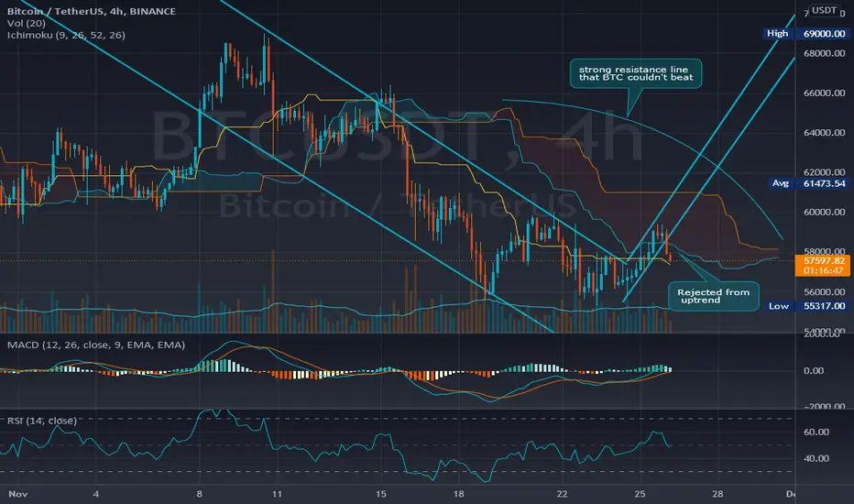The width and height of the screenshot is (854, 504).
Task: Click the Low 55317.00 price label
Action: (x=806, y=306)
